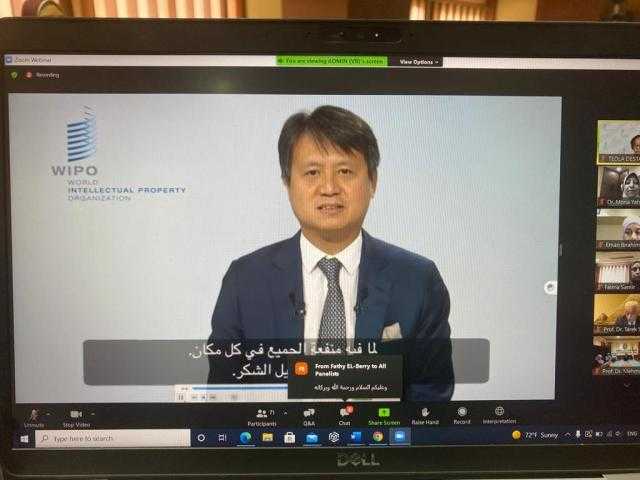Open the weather widget showing Sunny

(x=535, y=435)
